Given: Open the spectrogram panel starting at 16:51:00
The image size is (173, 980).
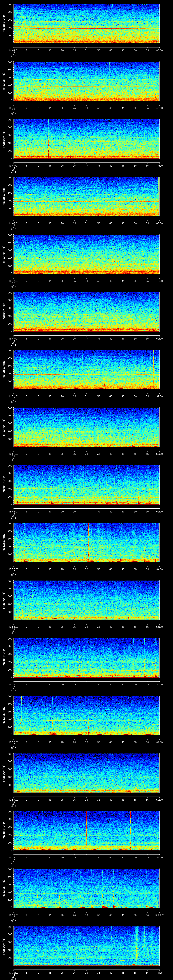Looking at the screenshot, I should pos(86,427).
